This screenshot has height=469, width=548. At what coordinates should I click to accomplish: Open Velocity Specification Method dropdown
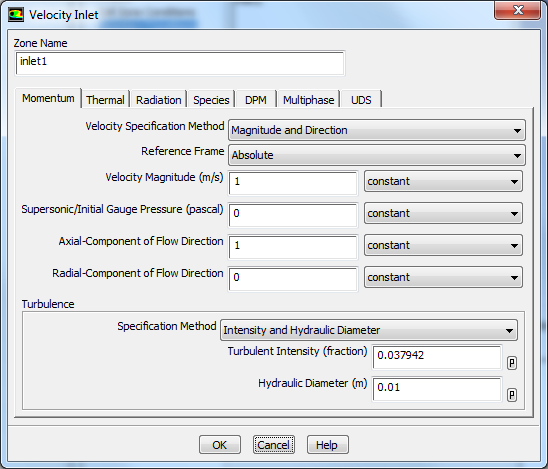(x=377, y=130)
